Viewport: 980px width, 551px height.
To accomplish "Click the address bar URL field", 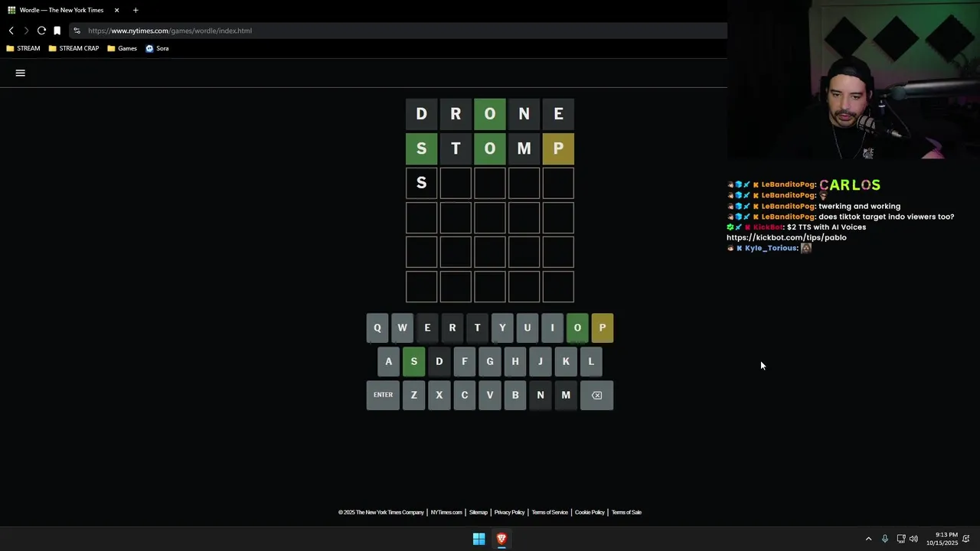I will click(x=398, y=31).
